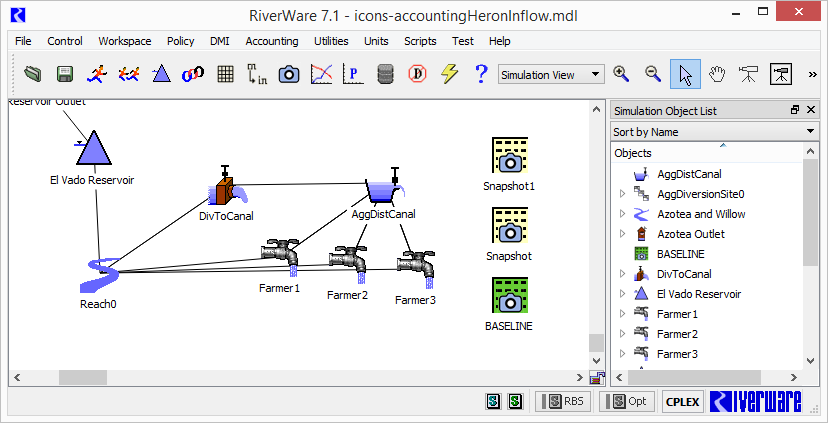
Task: Select the AggDistCanal object on workspace
Action: pyautogui.click(x=384, y=186)
